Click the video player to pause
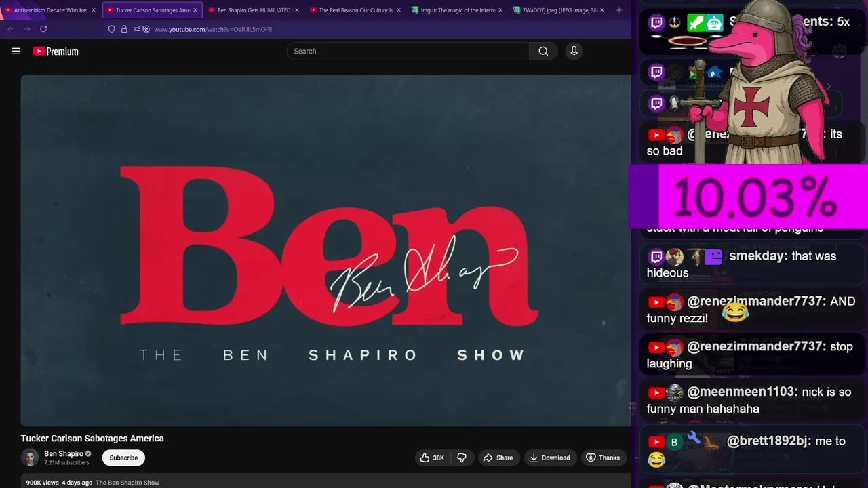 pyautogui.click(x=325, y=250)
